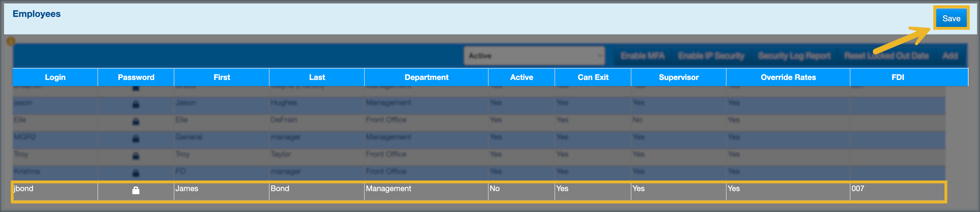This screenshot has height=212, width=980.
Task: Click the Active cell showing No for jbond
Action: (495, 189)
